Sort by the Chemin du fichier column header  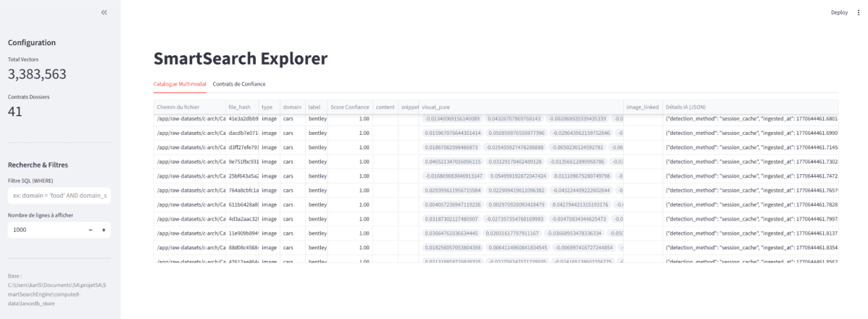[189, 107]
